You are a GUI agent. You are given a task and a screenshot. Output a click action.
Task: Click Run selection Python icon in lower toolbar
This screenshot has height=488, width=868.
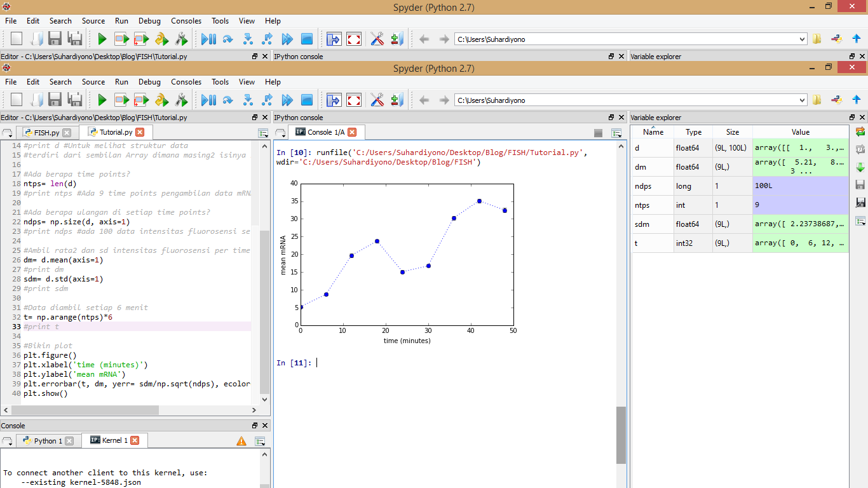[161, 100]
